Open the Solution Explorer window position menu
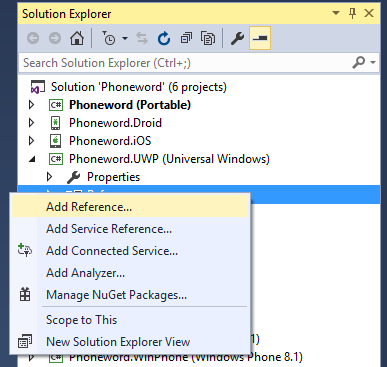Viewport: 387px width, 367px height. tap(336, 13)
